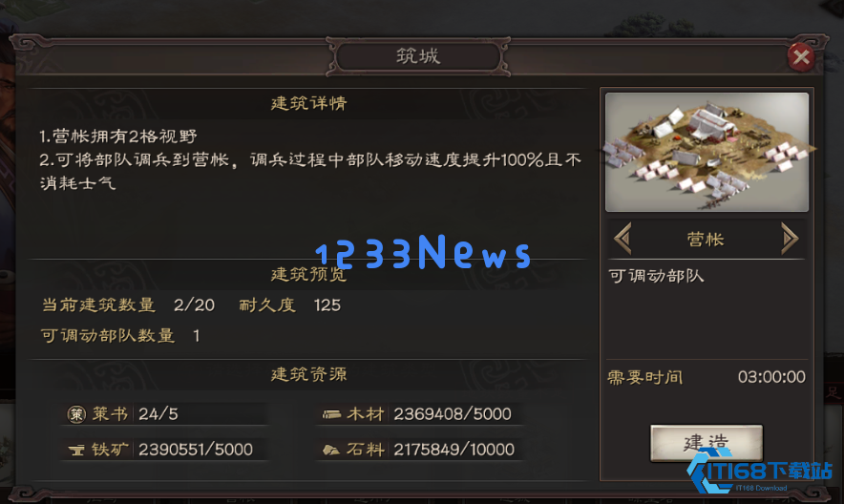
Task: Click the 石料 stone pile icon
Action: tap(331, 450)
